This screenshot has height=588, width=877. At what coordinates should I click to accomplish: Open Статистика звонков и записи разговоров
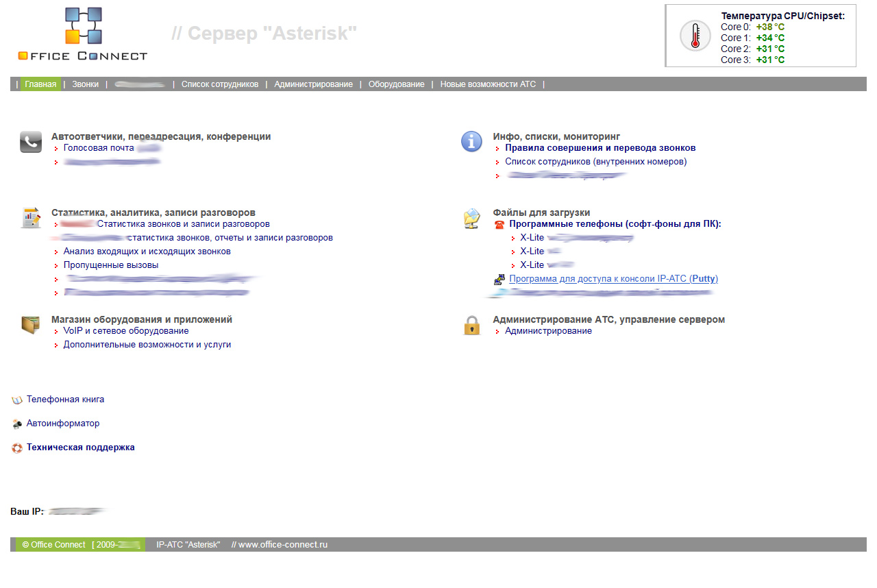(184, 224)
